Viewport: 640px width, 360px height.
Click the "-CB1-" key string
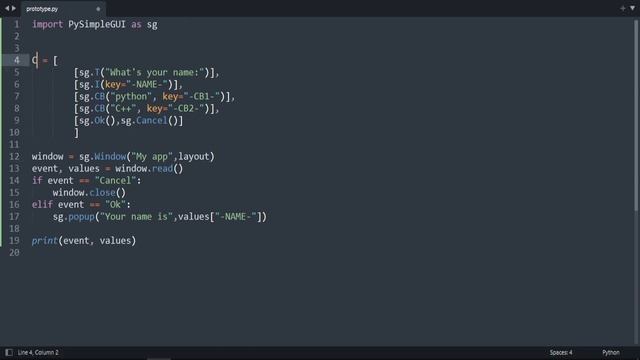(x=202, y=97)
